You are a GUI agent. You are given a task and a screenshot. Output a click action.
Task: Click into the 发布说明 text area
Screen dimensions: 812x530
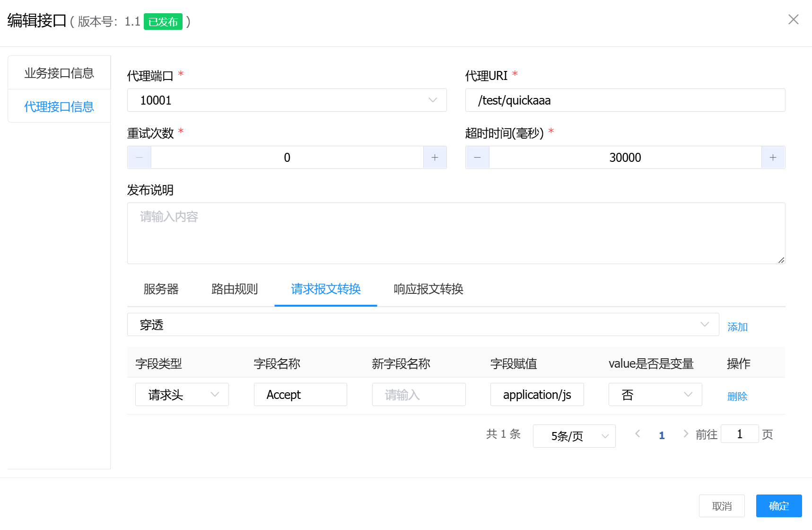point(456,233)
